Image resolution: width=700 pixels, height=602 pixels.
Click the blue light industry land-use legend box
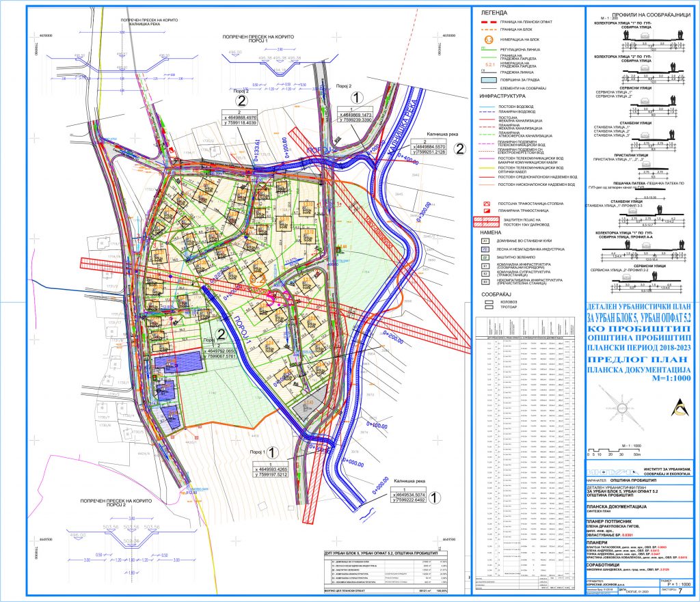[x=485, y=249]
